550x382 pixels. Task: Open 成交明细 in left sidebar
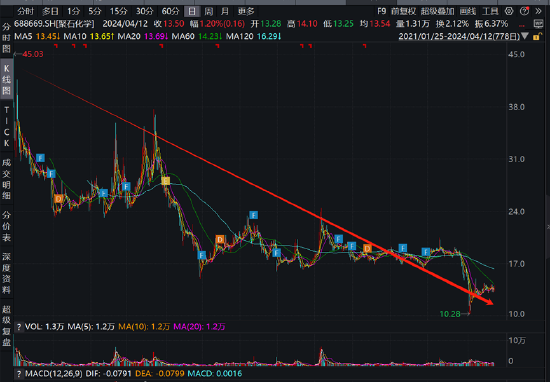tap(7, 179)
